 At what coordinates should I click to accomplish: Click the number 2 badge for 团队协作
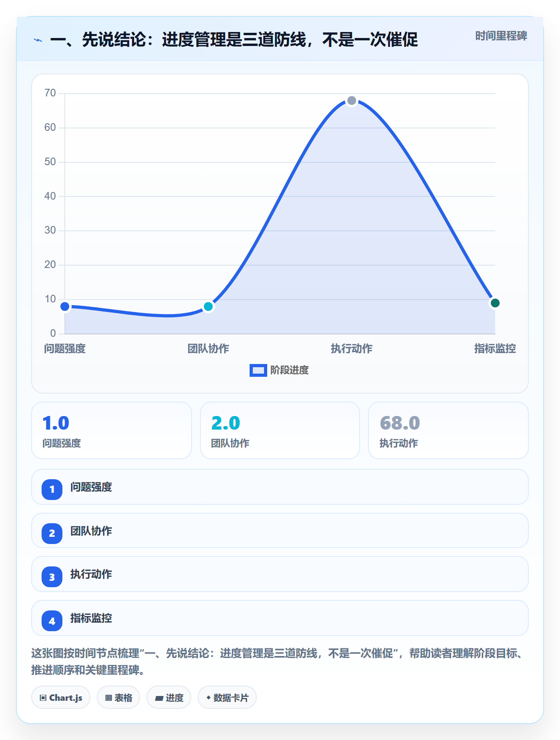pyautogui.click(x=52, y=533)
